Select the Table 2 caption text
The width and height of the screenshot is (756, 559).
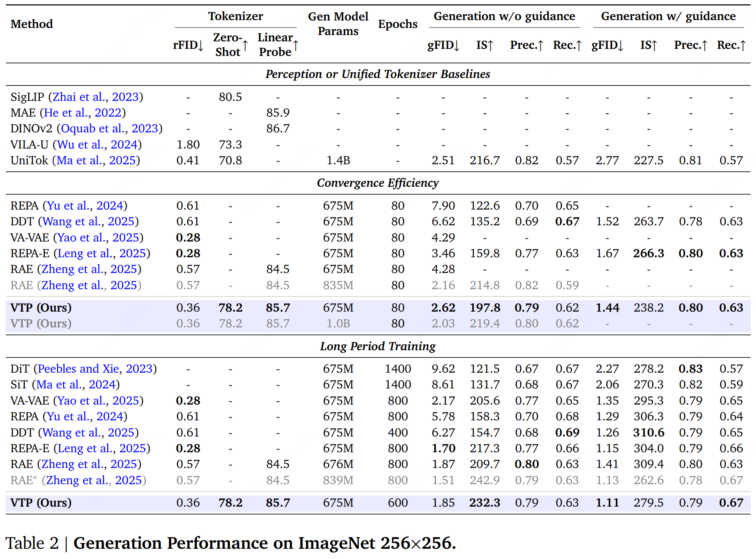[x=231, y=543]
